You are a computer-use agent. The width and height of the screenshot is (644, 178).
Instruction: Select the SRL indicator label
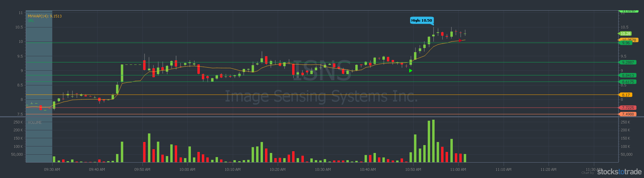[x=31, y=21]
